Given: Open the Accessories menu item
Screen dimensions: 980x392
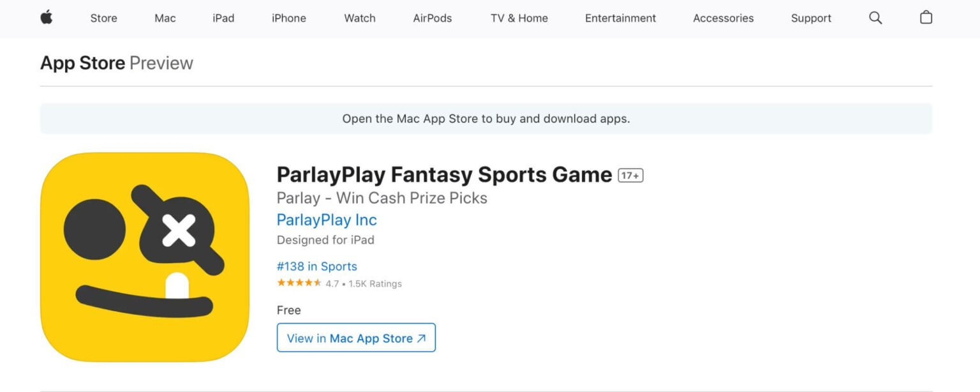Looking at the screenshot, I should [x=724, y=19].
